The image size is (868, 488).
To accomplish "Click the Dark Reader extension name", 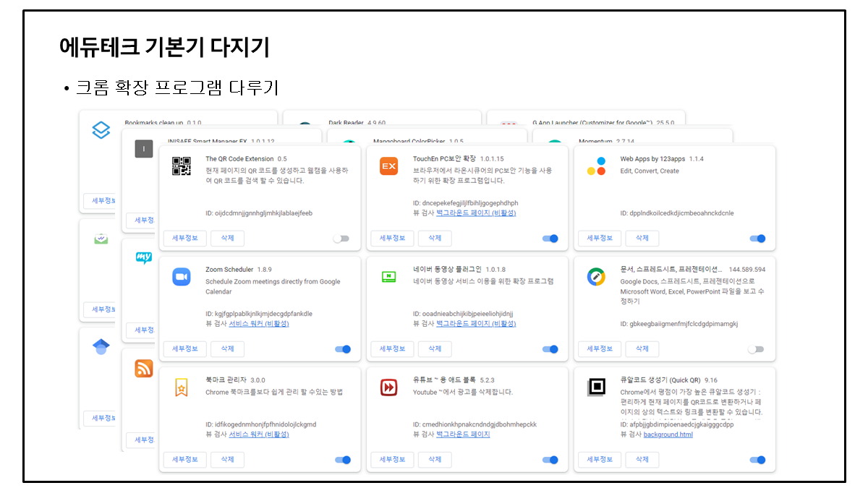I will (346, 123).
